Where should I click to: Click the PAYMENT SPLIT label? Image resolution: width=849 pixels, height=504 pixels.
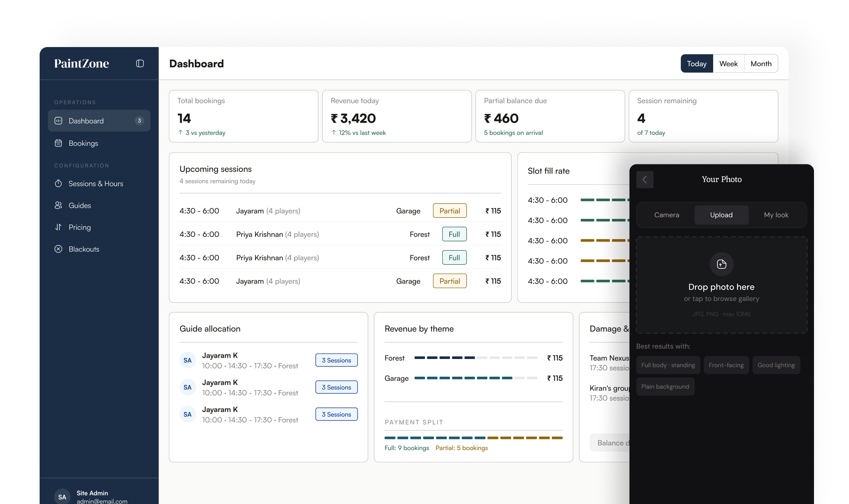[414, 422]
